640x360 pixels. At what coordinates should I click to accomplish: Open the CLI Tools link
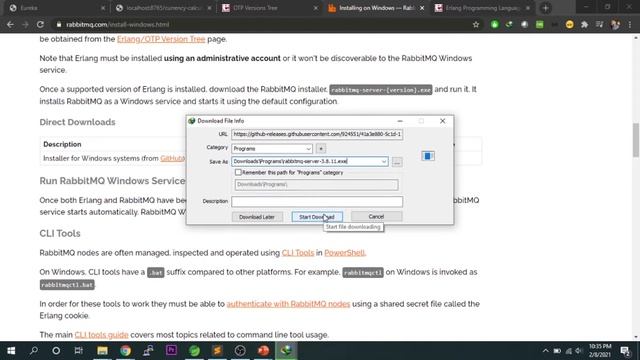click(298, 253)
